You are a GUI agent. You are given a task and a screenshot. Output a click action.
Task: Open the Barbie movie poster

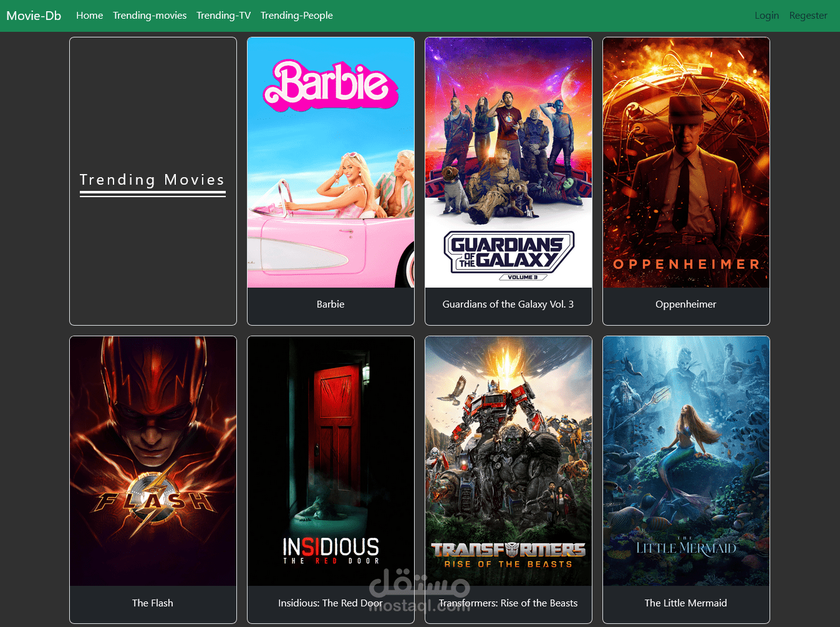[331, 162]
